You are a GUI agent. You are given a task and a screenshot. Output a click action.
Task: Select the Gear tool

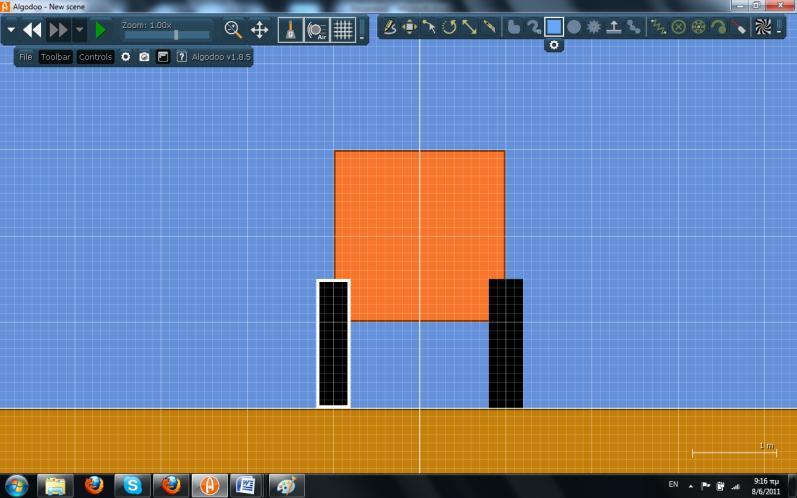(594, 27)
